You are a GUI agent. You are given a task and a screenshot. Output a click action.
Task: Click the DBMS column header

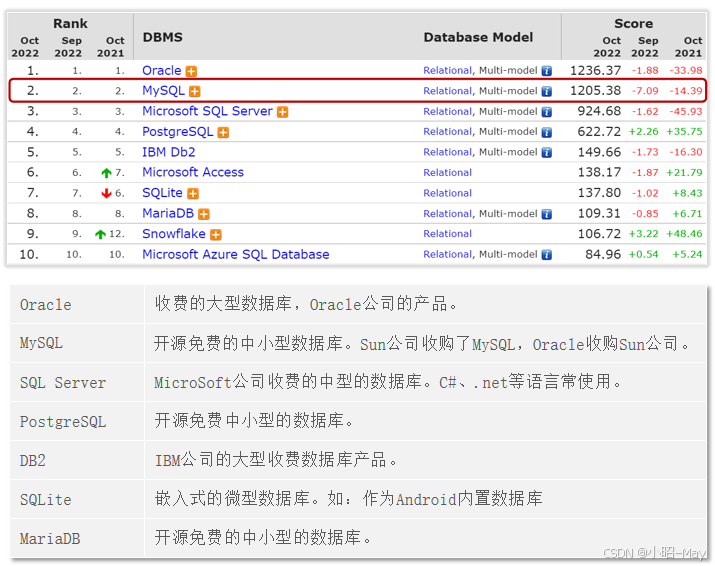[x=162, y=37]
